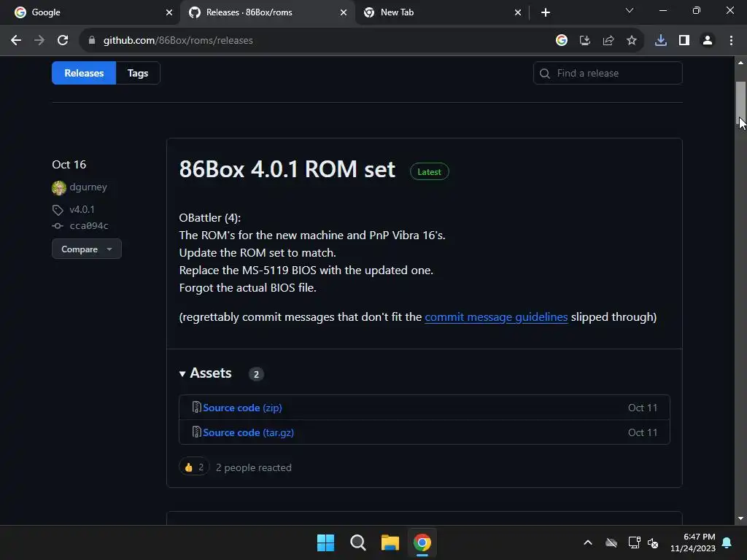Image resolution: width=747 pixels, height=560 pixels.
Task: Open dgurney user profile
Action: pyautogui.click(x=88, y=187)
